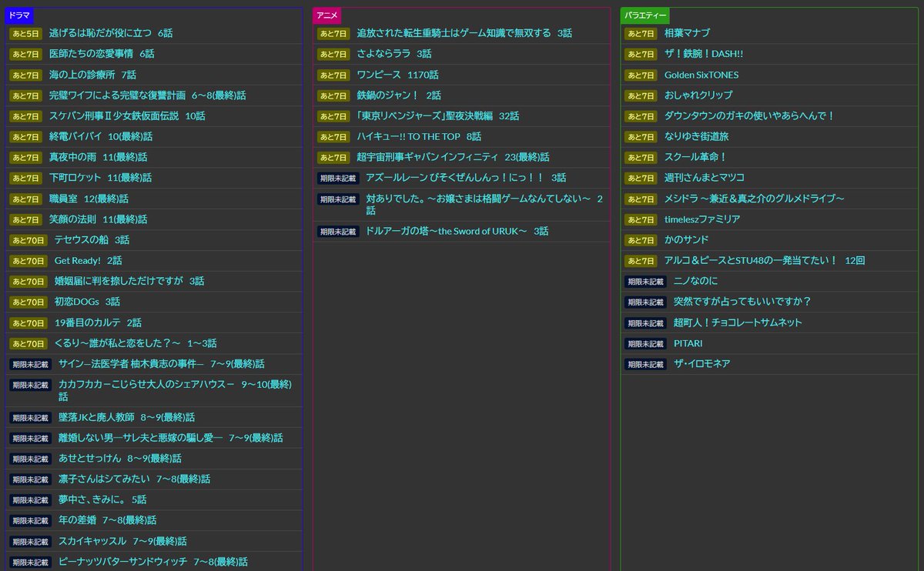Open カカフカカーこじらせ大人のシェアハウスー link
This screenshot has width=924, height=571.
coord(176,390)
